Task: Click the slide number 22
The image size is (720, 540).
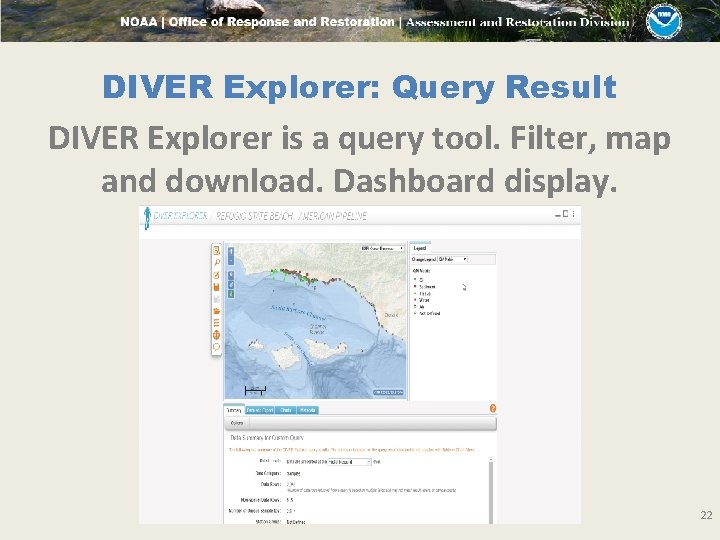Action: pyautogui.click(x=706, y=515)
